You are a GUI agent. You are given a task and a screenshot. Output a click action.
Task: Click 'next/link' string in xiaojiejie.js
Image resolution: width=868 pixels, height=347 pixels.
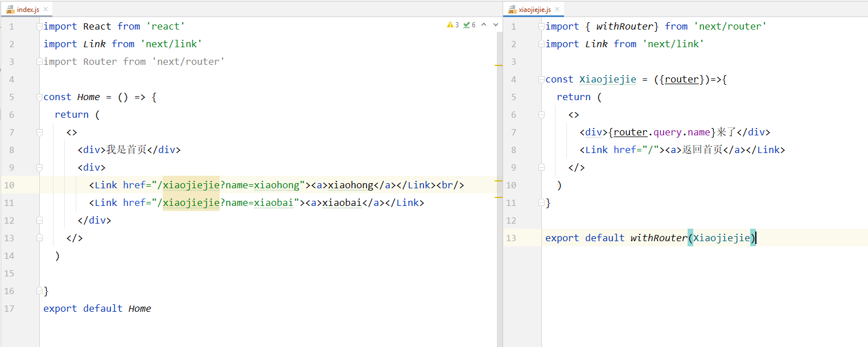click(673, 44)
